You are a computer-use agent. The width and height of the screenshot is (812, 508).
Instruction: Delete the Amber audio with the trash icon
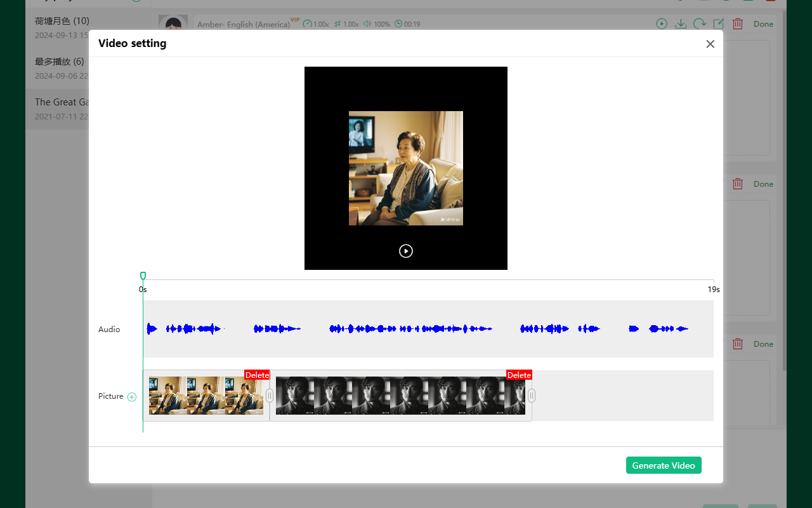point(738,23)
